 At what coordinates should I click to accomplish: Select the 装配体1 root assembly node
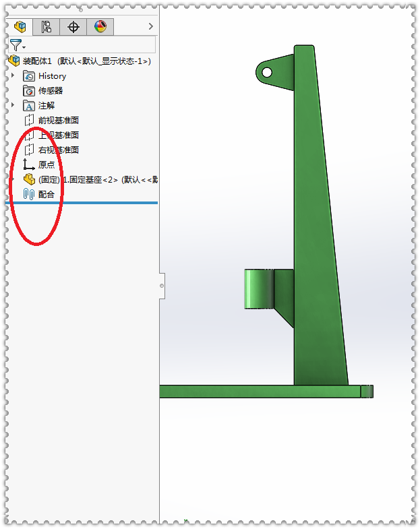pos(80,61)
